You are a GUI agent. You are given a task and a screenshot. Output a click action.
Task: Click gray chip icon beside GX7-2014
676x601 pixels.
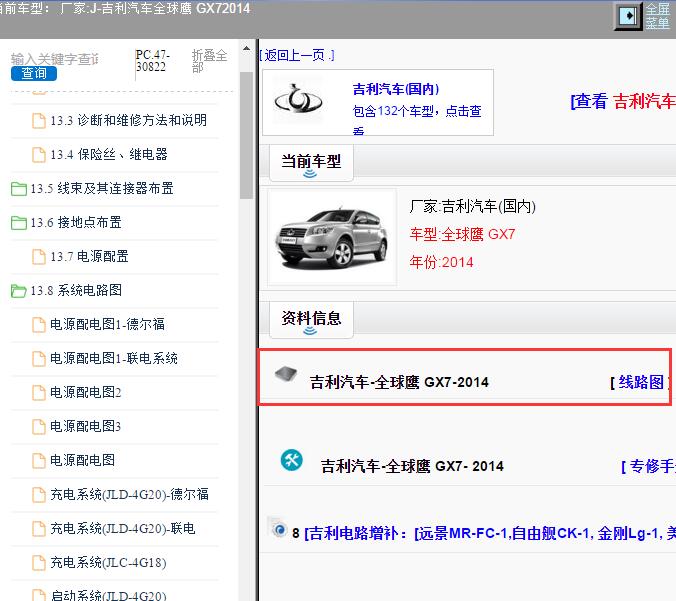click(x=286, y=374)
